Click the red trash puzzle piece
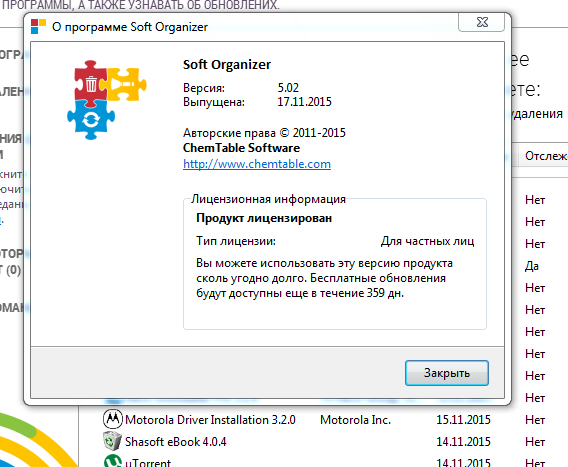Image resolution: width=568 pixels, height=467 pixels. click(x=90, y=84)
